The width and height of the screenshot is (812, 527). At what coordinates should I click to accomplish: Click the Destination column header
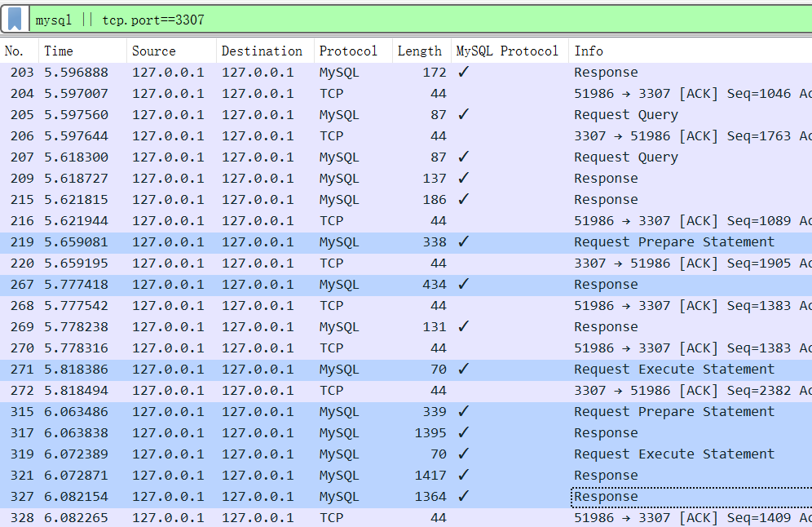click(x=262, y=51)
